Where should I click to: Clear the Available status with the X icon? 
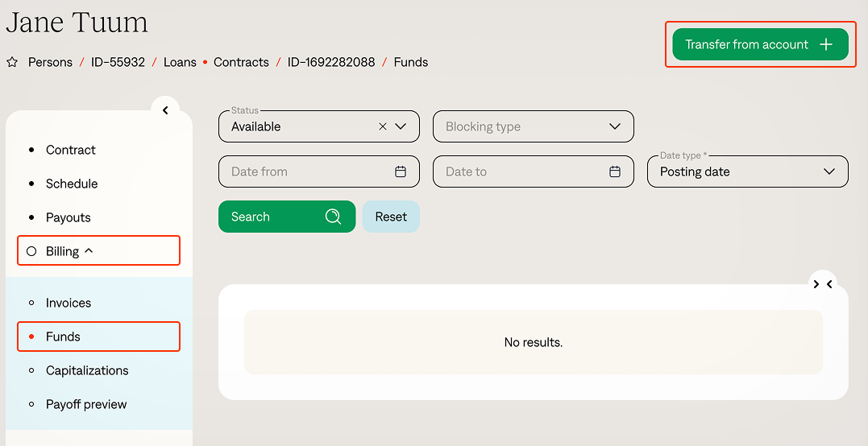tap(383, 126)
